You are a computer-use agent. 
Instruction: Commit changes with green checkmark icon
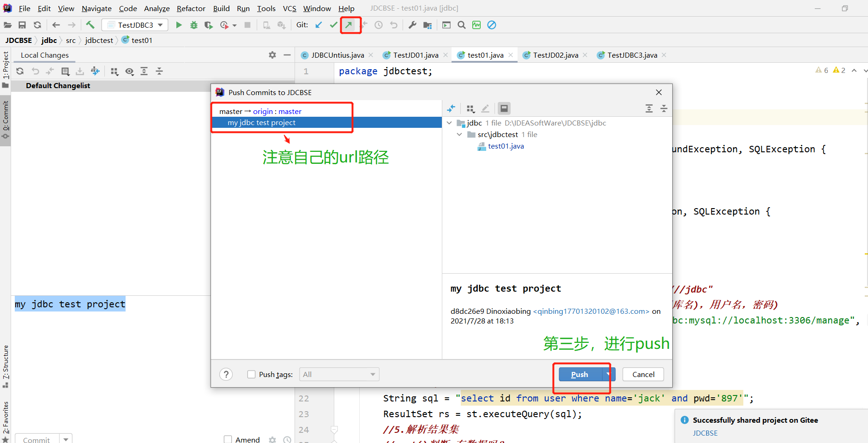(x=333, y=25)
